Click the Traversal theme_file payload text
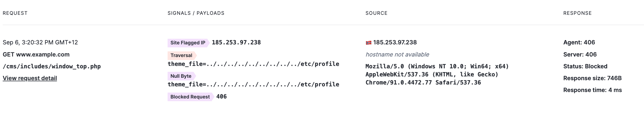644x120 pixels. [253, 64]
